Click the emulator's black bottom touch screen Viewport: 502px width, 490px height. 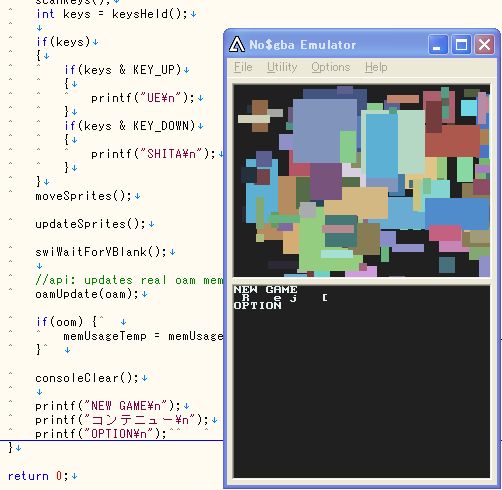pos(362,381)
